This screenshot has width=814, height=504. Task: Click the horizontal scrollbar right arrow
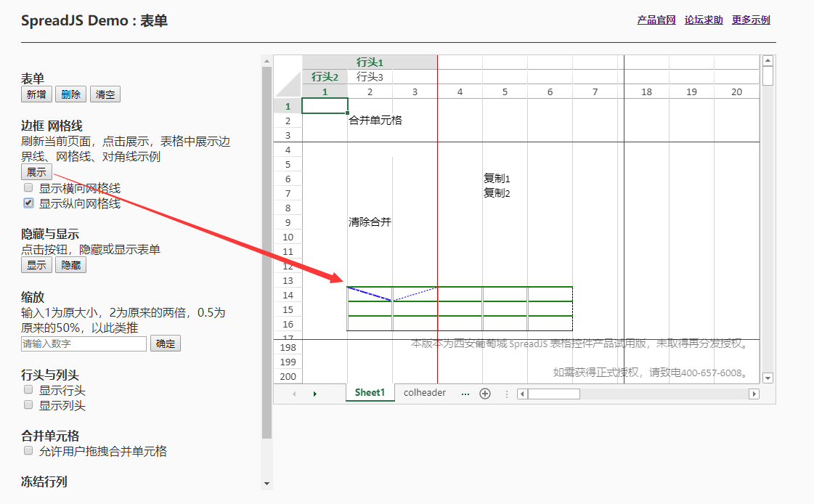pyautogui.click(x=754, y=394)
